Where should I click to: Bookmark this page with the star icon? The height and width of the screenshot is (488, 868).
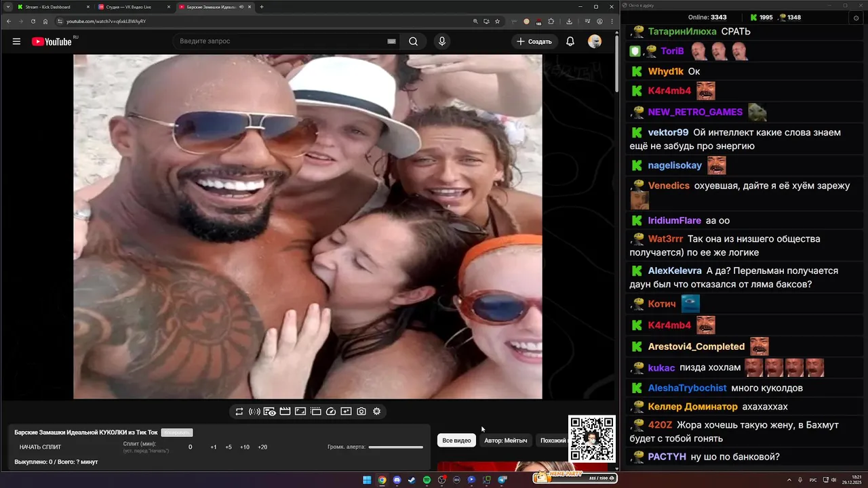coord(497,21)
